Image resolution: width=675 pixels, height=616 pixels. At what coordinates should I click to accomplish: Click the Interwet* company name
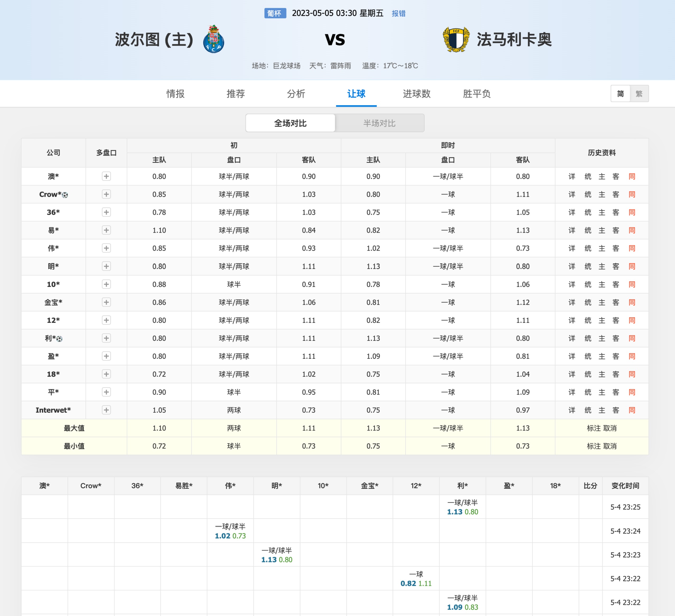[53, 410]
